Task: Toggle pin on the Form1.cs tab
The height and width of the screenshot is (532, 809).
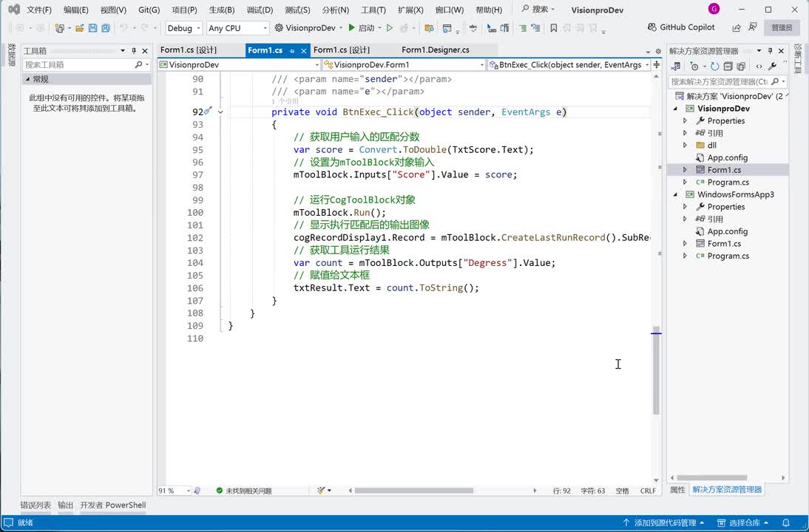Action: coord(292,50)
